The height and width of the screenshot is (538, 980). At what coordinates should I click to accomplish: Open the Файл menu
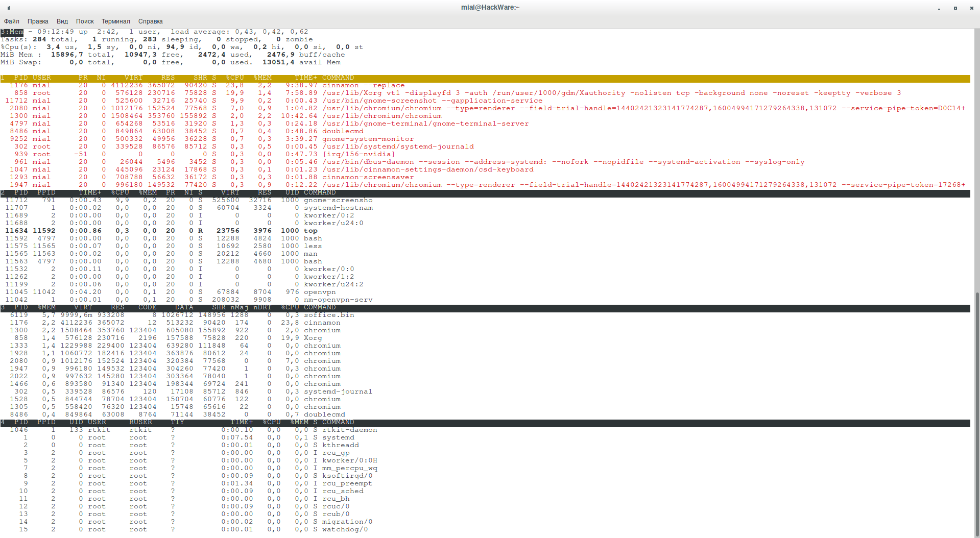coord(12,21)
